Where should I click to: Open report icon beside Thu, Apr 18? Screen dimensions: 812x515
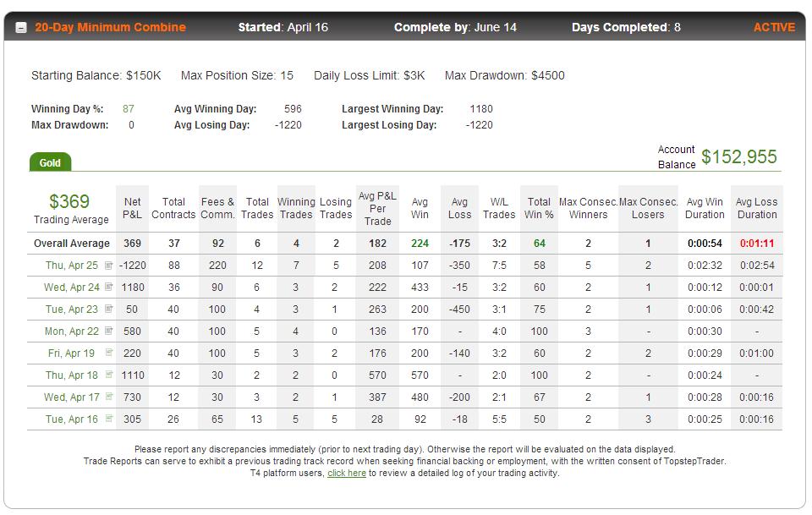click(x=109, y=375)
